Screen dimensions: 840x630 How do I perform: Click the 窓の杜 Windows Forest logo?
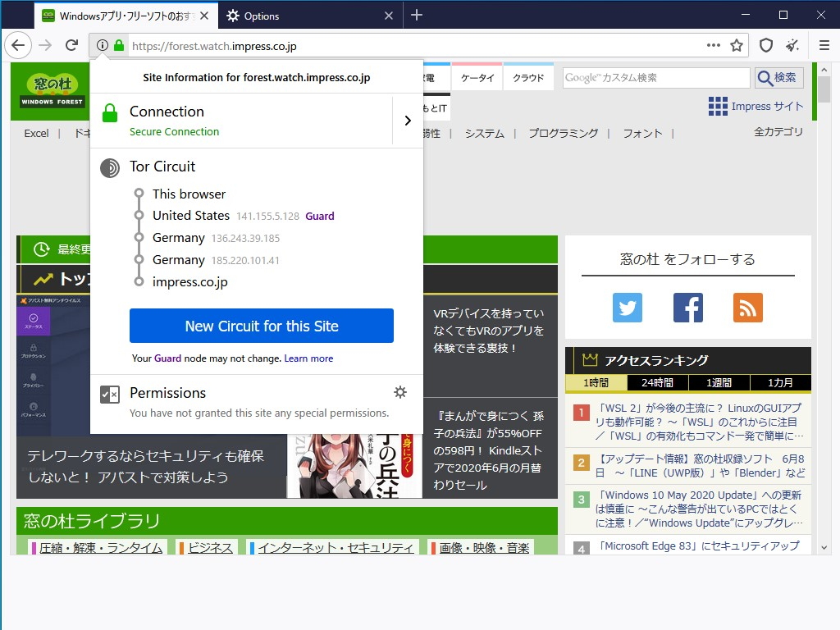[51, 90]
